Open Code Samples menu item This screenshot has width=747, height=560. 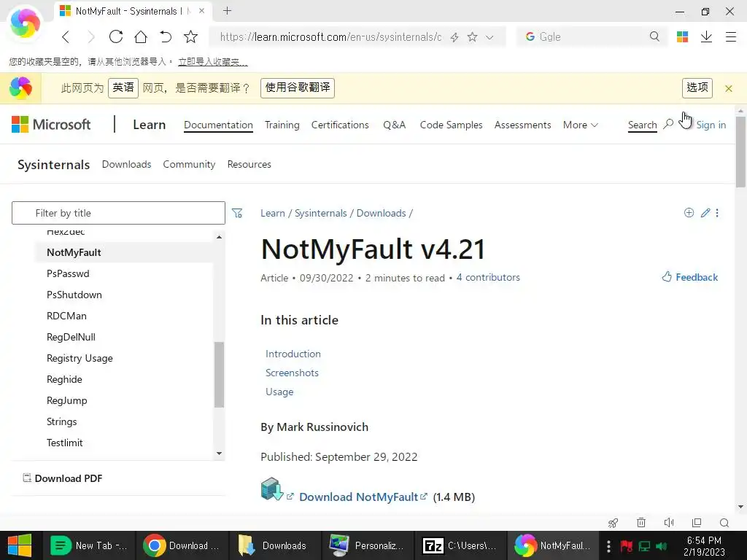(x=451, y=125)
